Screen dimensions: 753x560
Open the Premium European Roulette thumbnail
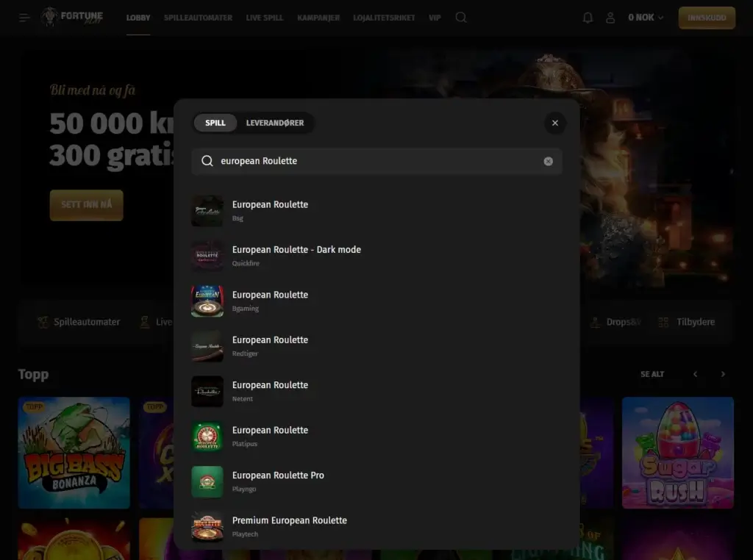pyautogui.click(x=207, y=526)
